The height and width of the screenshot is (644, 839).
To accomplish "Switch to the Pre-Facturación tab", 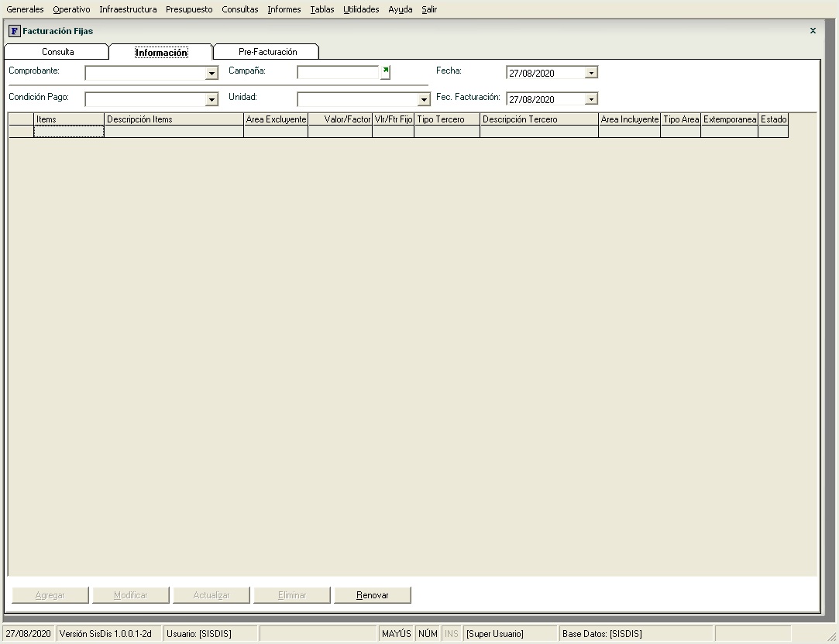I will click(267, 52).
